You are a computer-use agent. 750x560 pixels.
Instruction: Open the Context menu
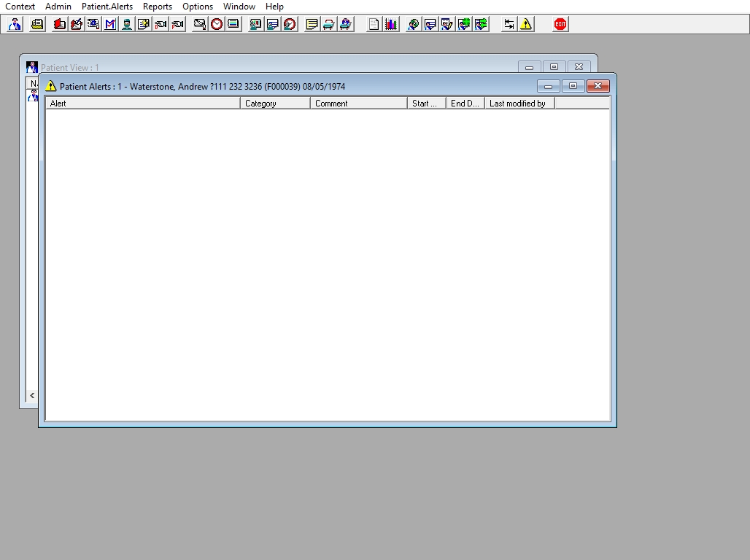point(20,7)
